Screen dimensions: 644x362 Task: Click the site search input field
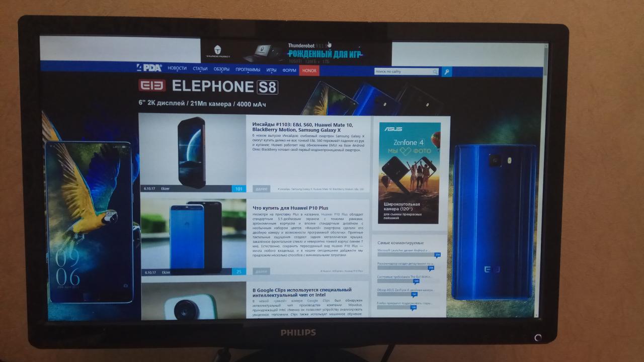(x=404, y=72)
